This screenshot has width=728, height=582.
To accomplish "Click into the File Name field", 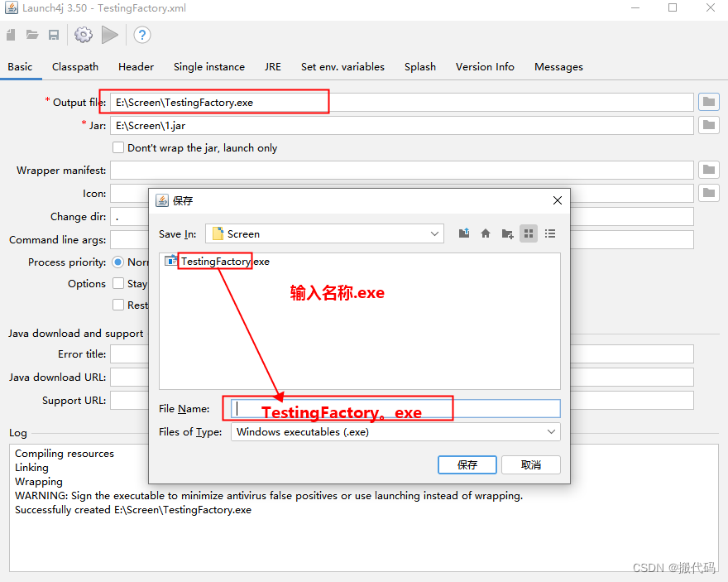I will pos(395,409).
